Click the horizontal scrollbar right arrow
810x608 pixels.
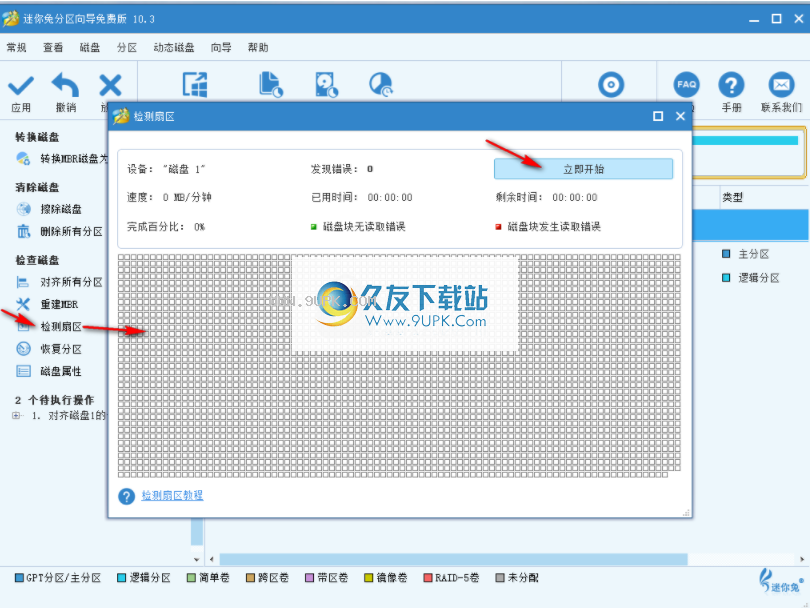[x=802, y=559]
